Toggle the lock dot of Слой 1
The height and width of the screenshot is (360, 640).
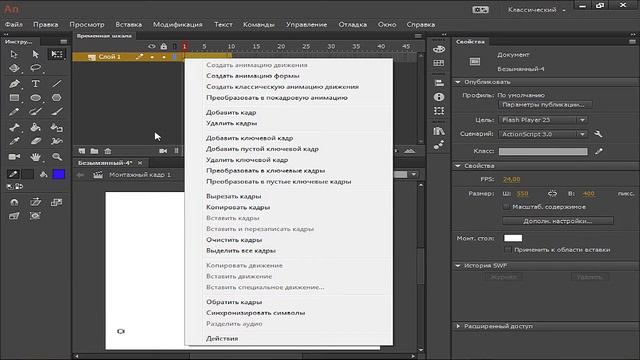point(164,57)
